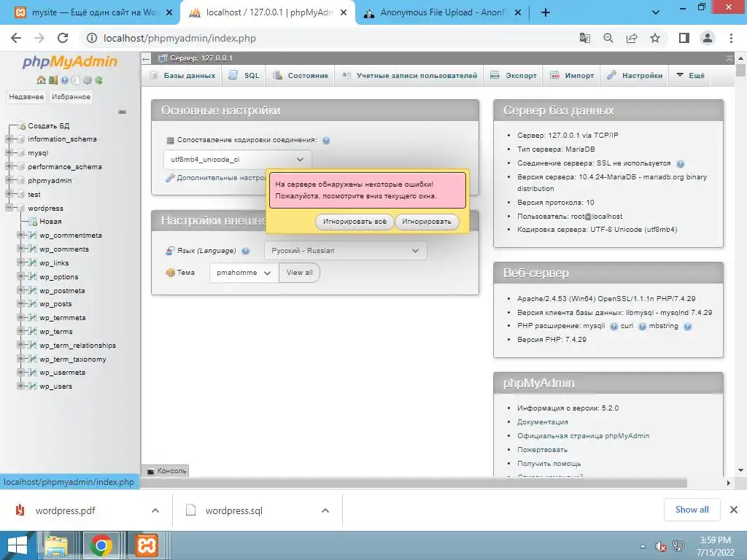Screen dimensions: 747x560
Task: Open phpMyAdmin documentation blue question icon
Action: coord(64,80)
